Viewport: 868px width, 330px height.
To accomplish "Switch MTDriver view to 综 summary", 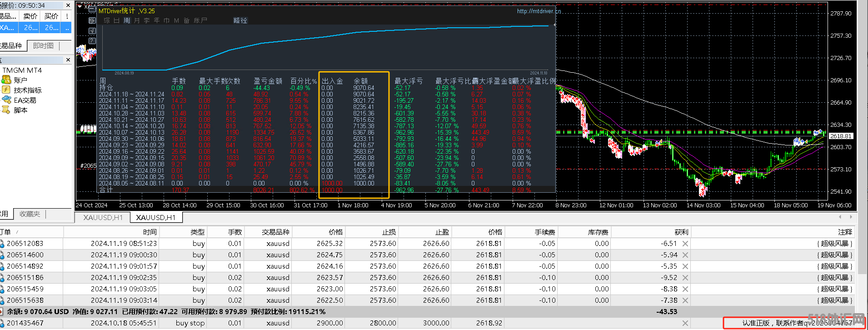I will click(x=107, y=20).
